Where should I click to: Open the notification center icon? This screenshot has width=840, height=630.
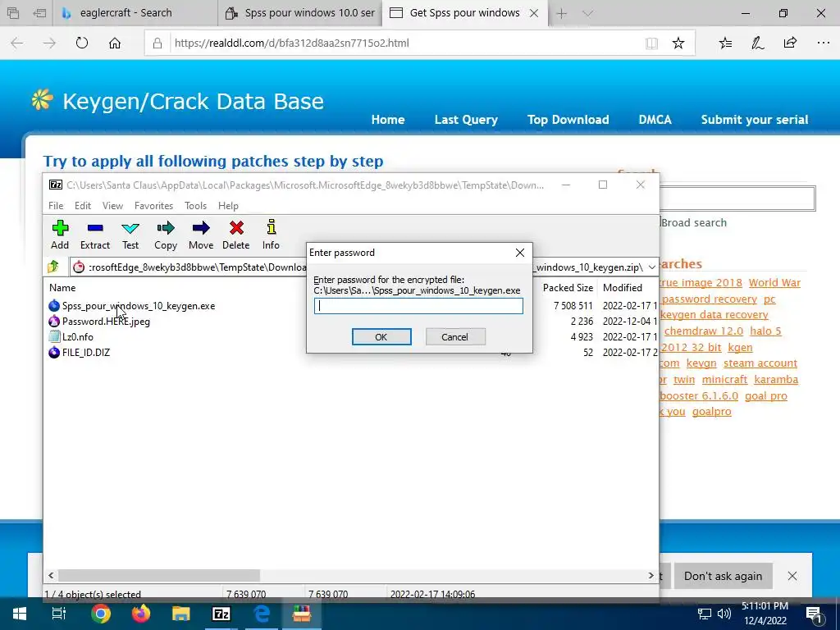pyautogui.click(x=815, y=614)
